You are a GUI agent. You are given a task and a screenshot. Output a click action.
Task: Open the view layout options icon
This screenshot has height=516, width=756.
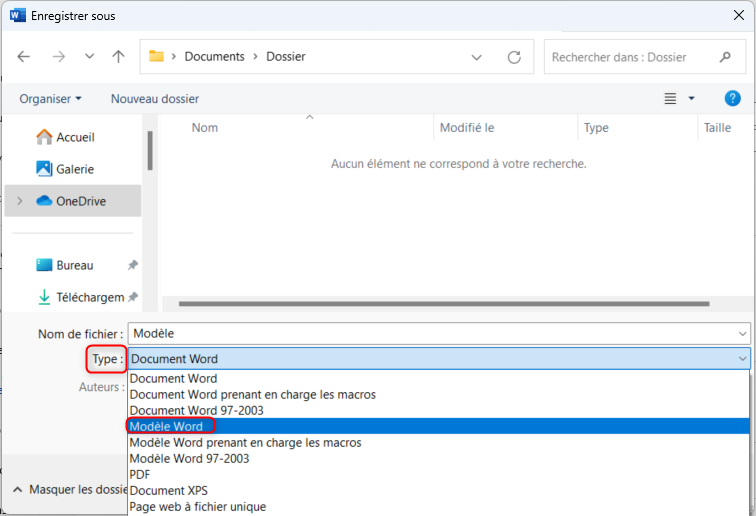[671, 99]
